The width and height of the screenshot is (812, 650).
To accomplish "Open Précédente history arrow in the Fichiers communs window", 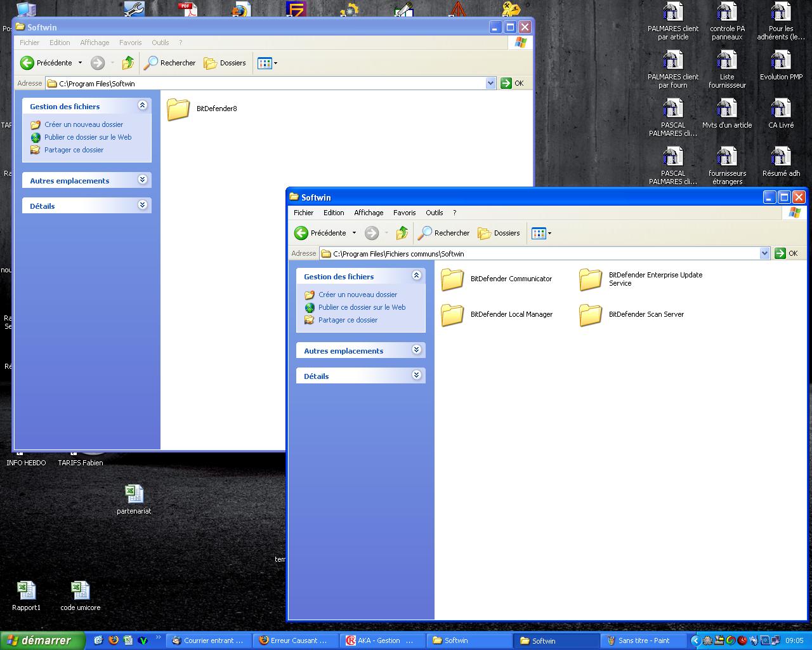I will (354, 233).
